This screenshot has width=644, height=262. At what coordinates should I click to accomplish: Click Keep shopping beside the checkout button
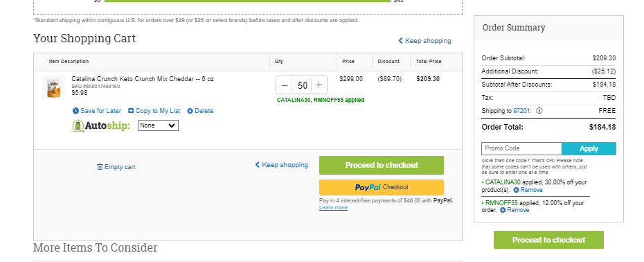tap(282, 165)
